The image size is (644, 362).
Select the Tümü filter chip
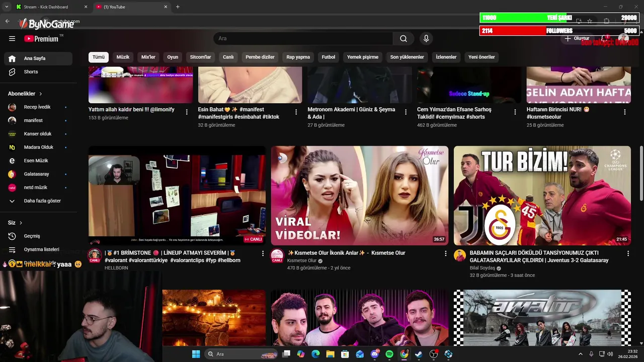coord(99,57)
